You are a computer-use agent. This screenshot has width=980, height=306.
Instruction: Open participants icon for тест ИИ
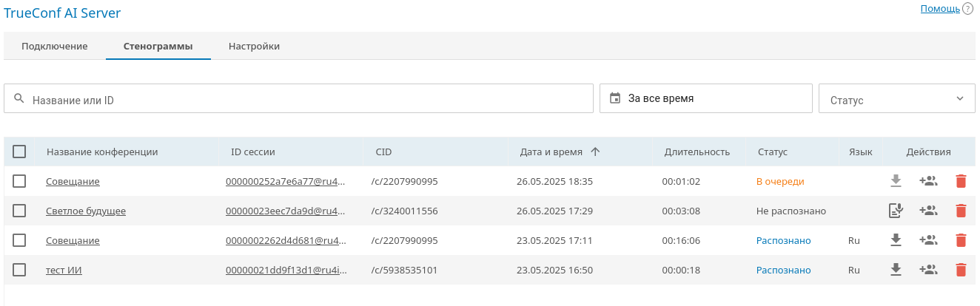point(928,269)
